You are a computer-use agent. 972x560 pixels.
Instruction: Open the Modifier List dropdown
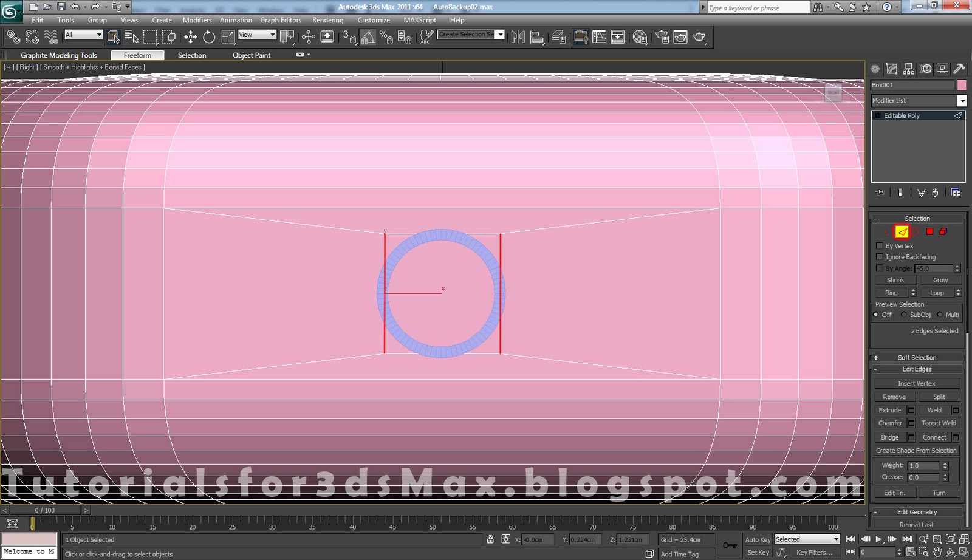pyautogui.click(x=918, y=101)
